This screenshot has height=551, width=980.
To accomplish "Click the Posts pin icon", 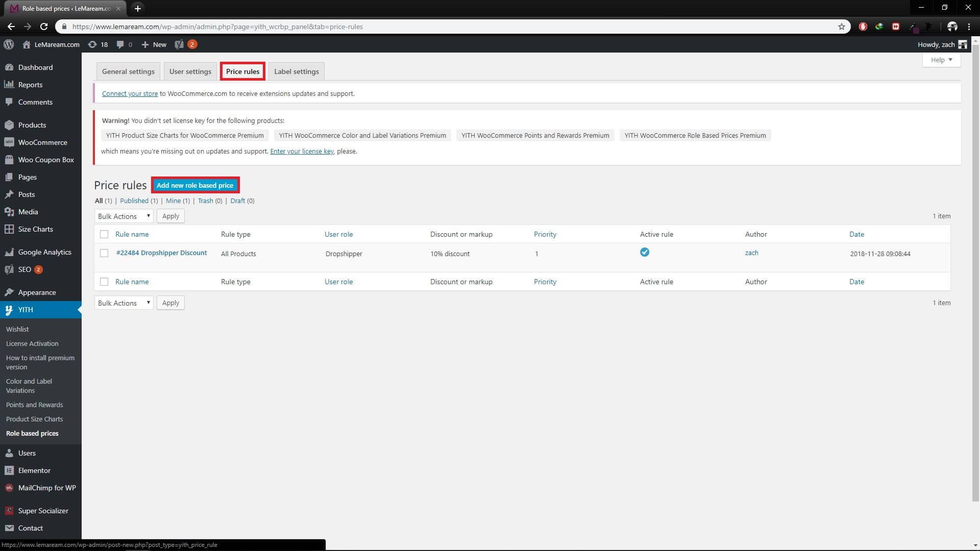I will [9, 194].
